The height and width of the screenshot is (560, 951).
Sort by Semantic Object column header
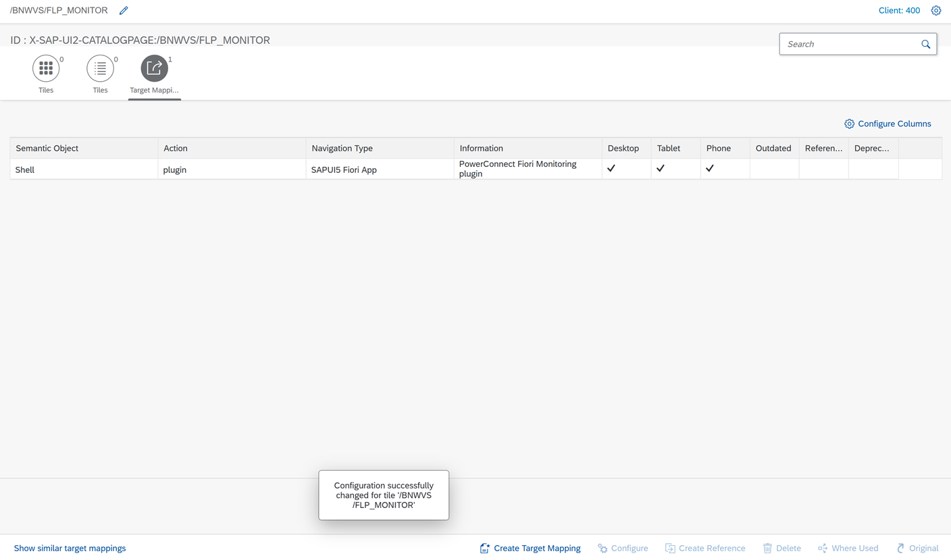[x=47, y=149]
